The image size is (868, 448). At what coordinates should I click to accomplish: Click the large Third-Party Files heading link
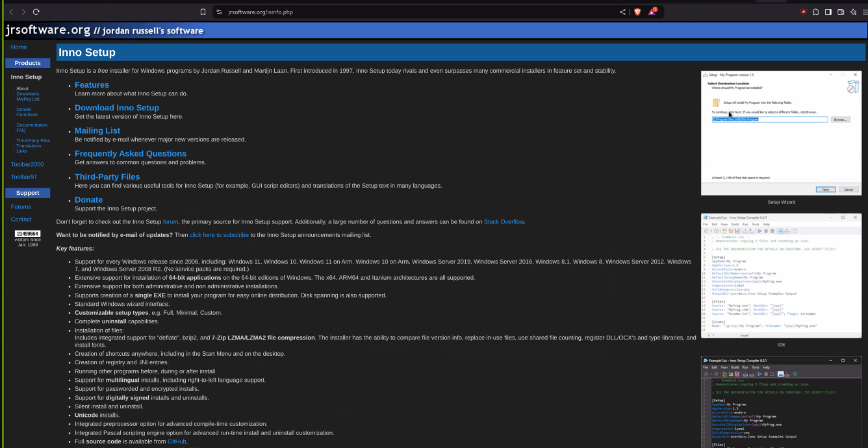point(107,177)
